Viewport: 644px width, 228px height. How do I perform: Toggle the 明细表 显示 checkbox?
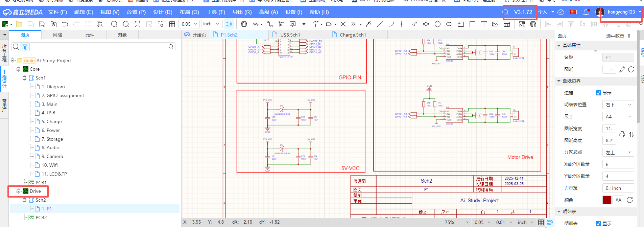[598, 223]
